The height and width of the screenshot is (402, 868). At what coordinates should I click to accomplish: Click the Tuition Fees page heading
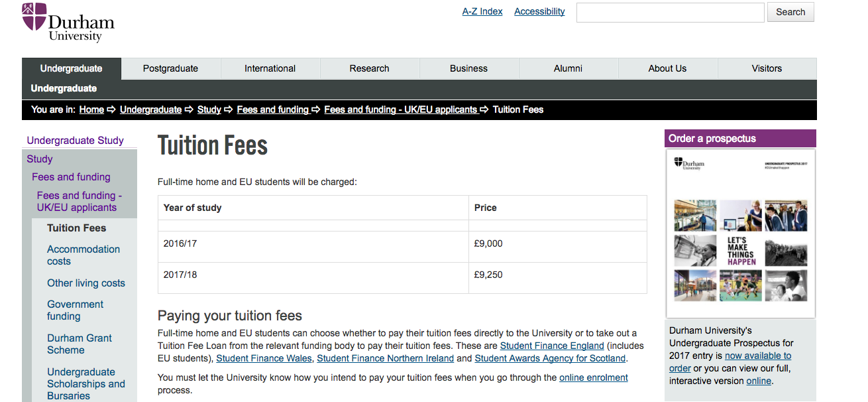point(213,146)
